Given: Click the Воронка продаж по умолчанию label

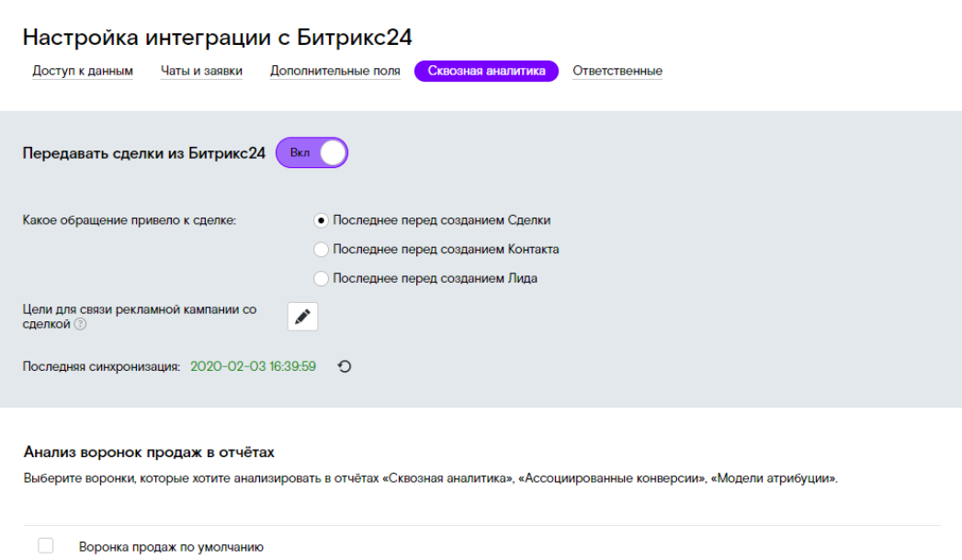Looking at the screenshot, I should (x=171, y=546).
